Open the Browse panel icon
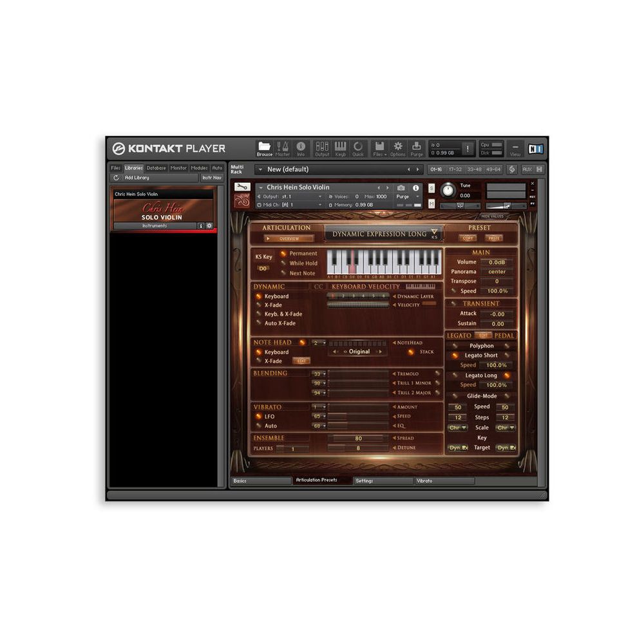Viewport: 644px width, 644px height. pyautogui.click(x=265, y=149)
